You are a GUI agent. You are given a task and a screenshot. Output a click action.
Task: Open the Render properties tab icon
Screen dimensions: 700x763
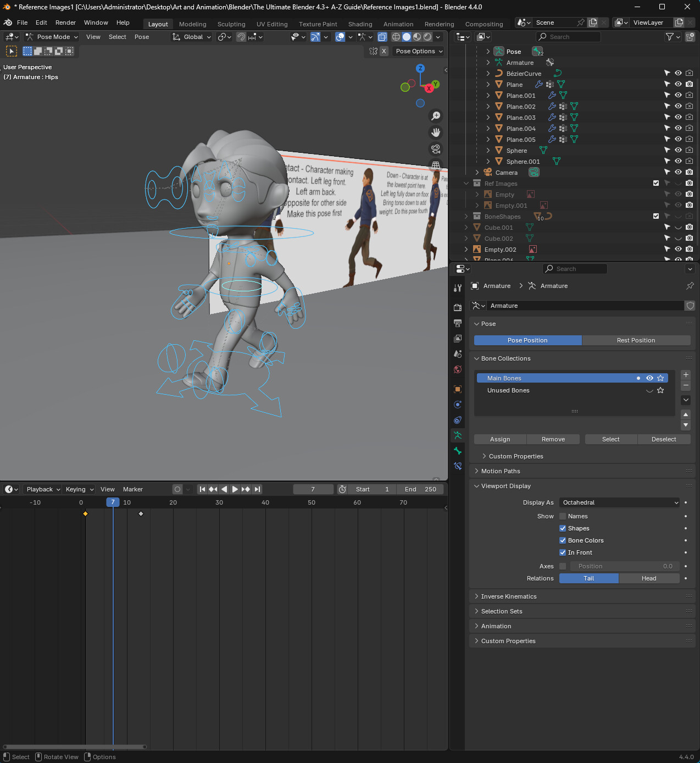pyautogui.click(x=458, y=307)
